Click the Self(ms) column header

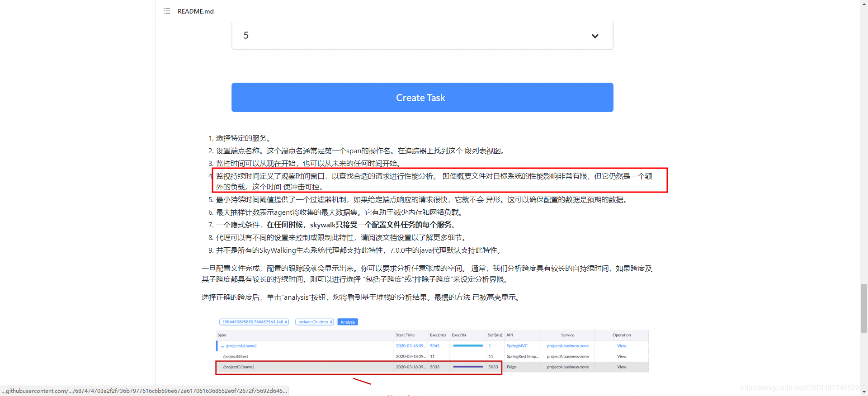[x=495, y=335]
